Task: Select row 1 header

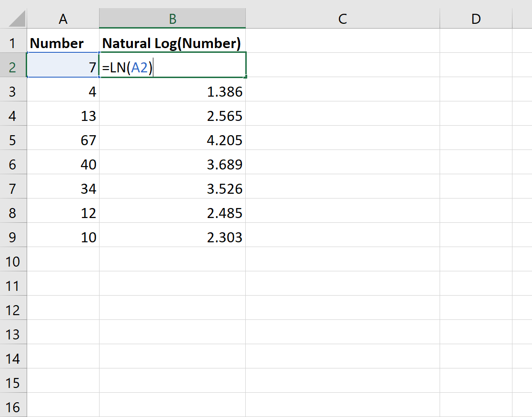Action: (13, 43)
